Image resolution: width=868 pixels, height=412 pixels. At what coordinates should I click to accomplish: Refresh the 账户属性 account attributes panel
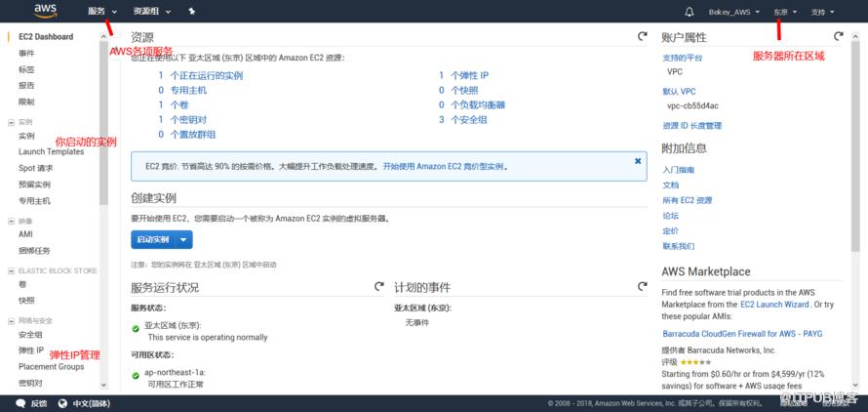coord(838,36)
